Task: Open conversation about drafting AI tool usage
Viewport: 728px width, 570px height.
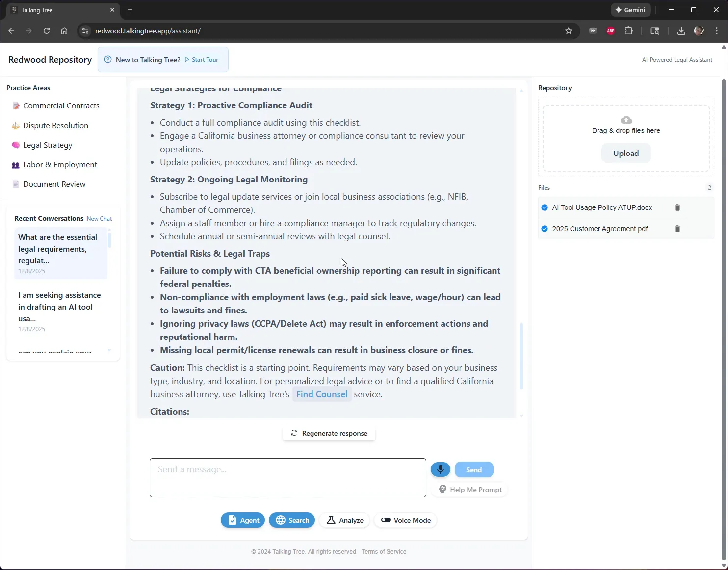Action: click(x=60, y=311)
